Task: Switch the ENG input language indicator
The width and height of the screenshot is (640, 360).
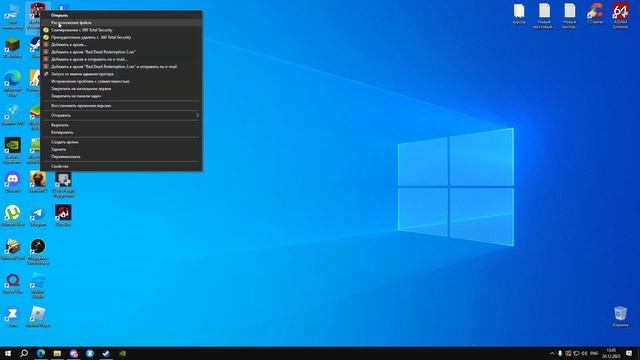Action: 594,353
